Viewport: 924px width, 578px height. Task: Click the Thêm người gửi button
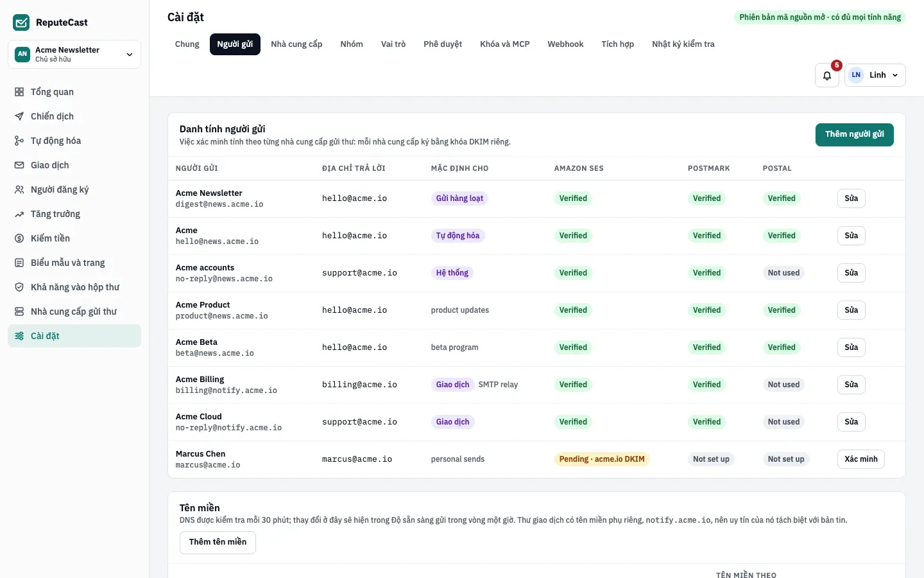855,135
